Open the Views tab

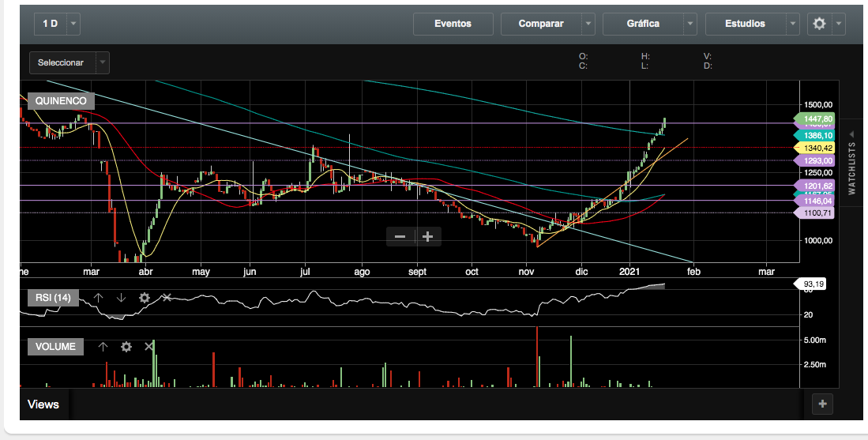(x=43, y=404)
